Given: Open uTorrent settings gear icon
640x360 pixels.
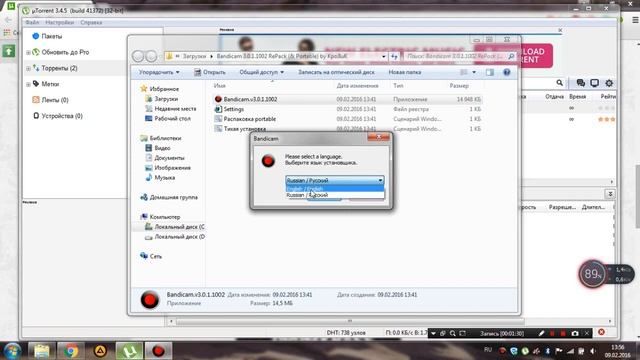Looking at the screenshot, I should [x=609, y=83].
